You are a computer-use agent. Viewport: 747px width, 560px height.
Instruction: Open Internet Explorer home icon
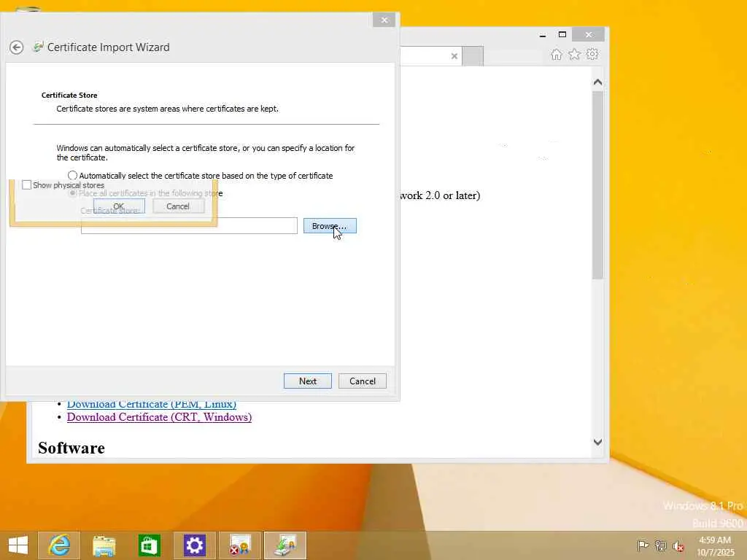(556, 54)
